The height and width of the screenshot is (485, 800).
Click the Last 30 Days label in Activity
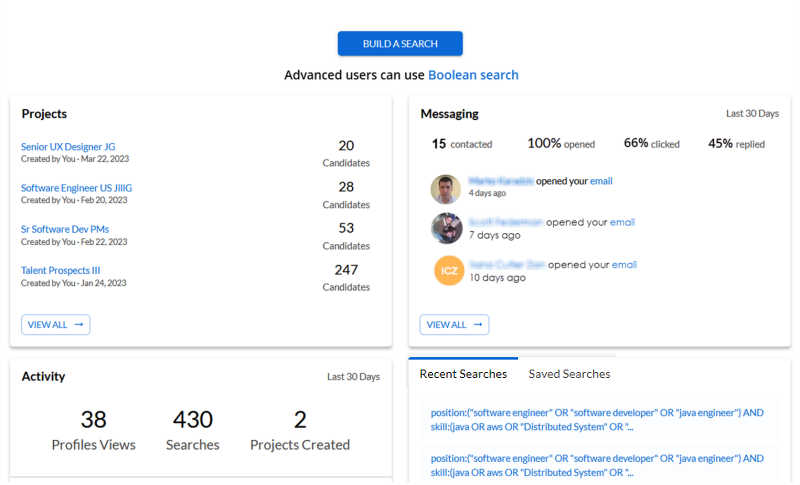click(x=354, y=377)
